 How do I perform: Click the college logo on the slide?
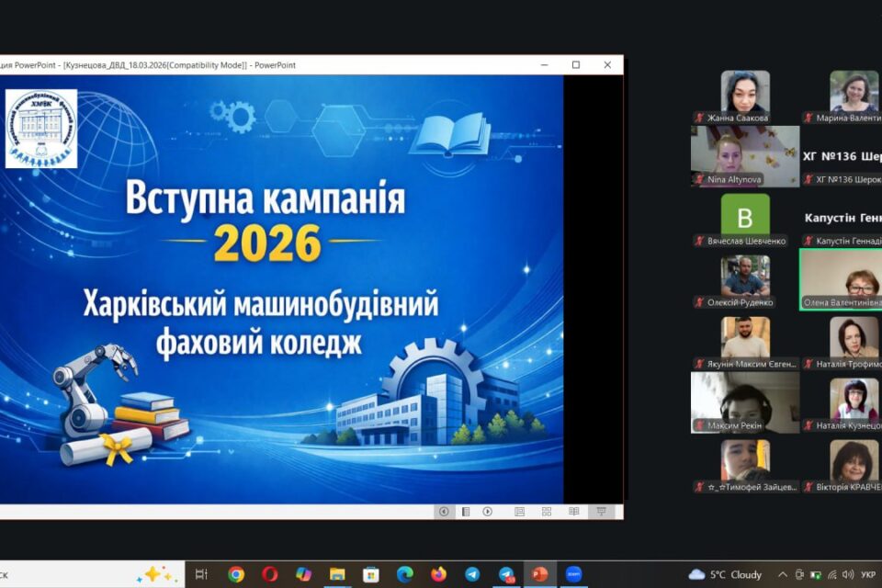(41, 129)
